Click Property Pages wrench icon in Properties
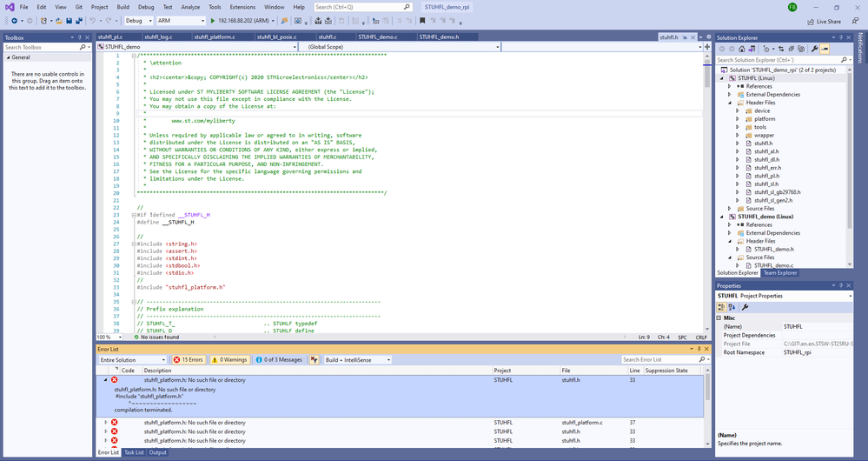 (745, 307)
